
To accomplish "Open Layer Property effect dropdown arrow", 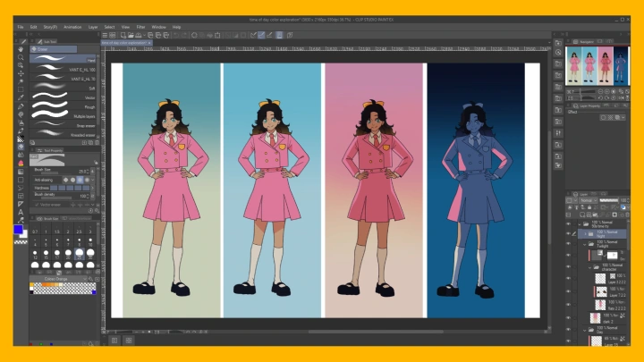I will 623,117.
